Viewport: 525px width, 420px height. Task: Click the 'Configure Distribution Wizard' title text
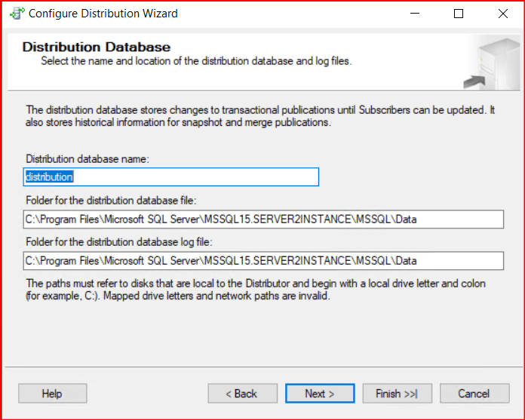104,14
